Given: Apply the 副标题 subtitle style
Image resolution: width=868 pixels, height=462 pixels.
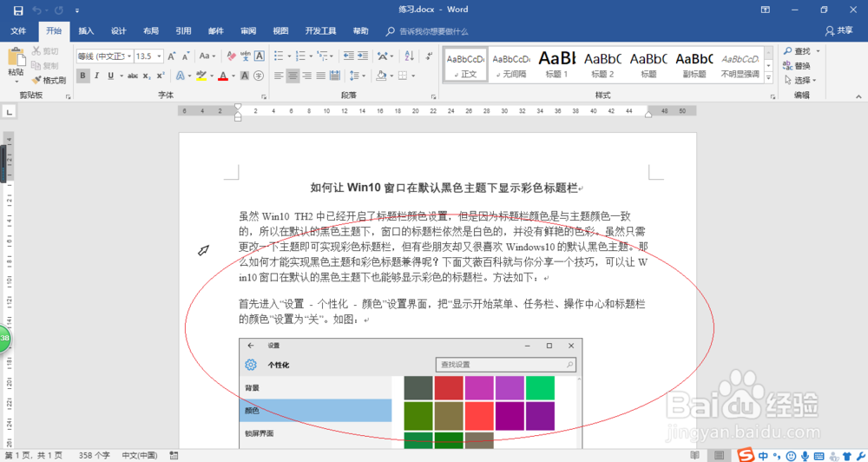Looking at the screenshot, I should [694, 64].
